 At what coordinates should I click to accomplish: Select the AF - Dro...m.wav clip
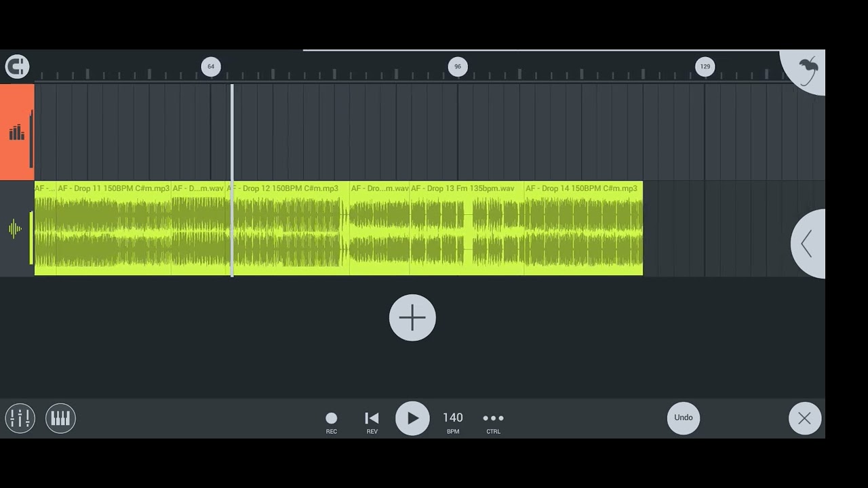click(380, 228)
